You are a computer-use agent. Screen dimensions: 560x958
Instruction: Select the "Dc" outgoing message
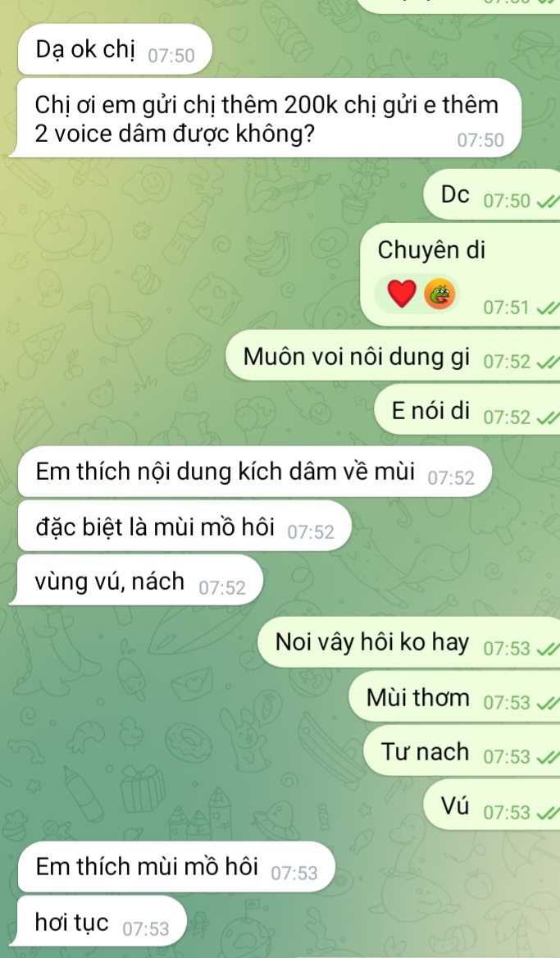[x=492, y=195]
